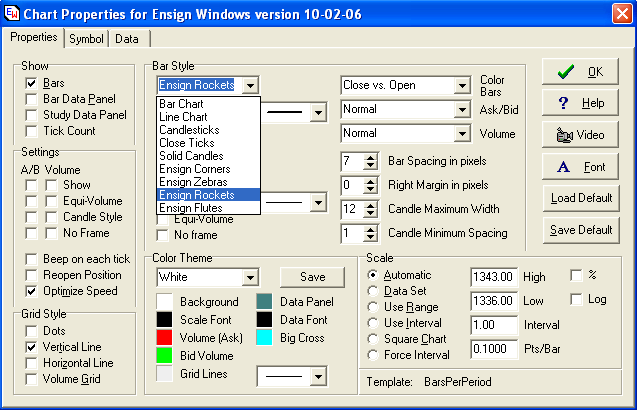
Task: Click the Load Default button
Action: [x=581, y=198]
